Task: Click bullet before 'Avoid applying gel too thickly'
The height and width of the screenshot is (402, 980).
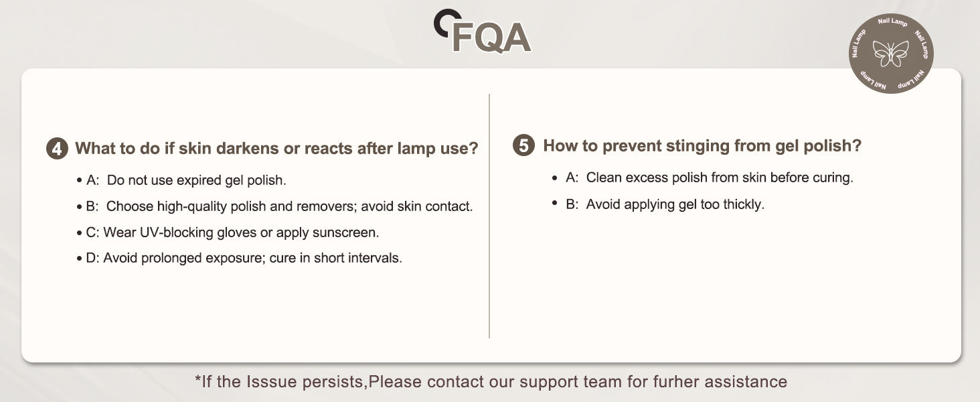Action: [x=555, y=203]
